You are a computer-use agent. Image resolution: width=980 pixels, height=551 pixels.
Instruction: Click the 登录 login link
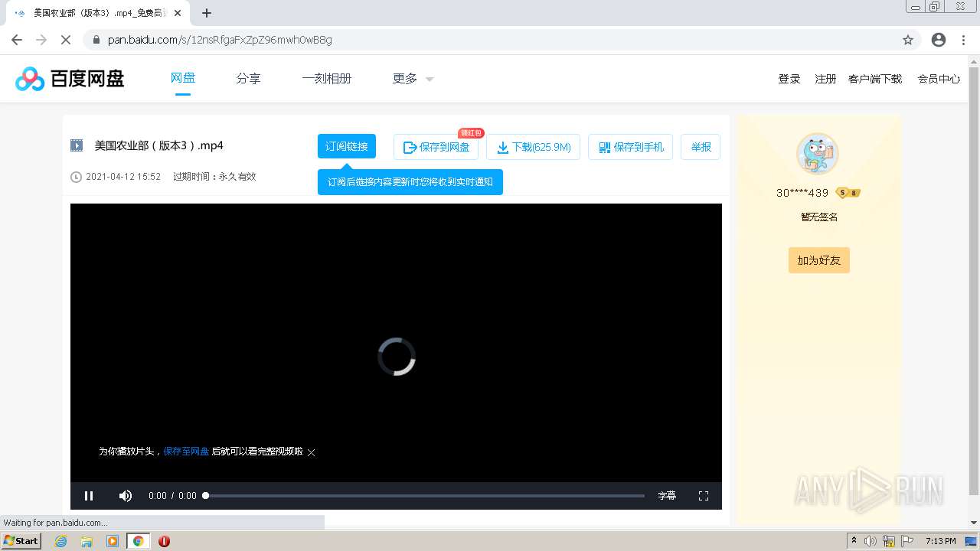[x=789, y=79]
